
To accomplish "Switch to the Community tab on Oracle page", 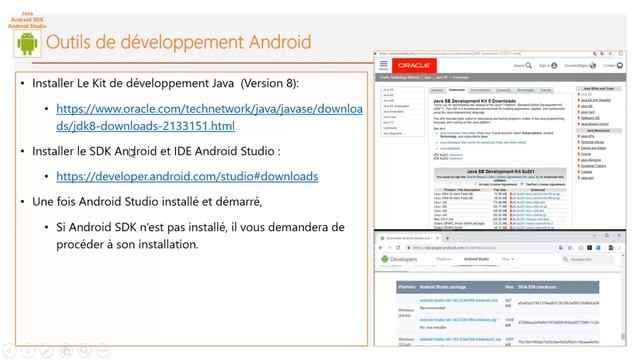I will click(x=503, y=90).
